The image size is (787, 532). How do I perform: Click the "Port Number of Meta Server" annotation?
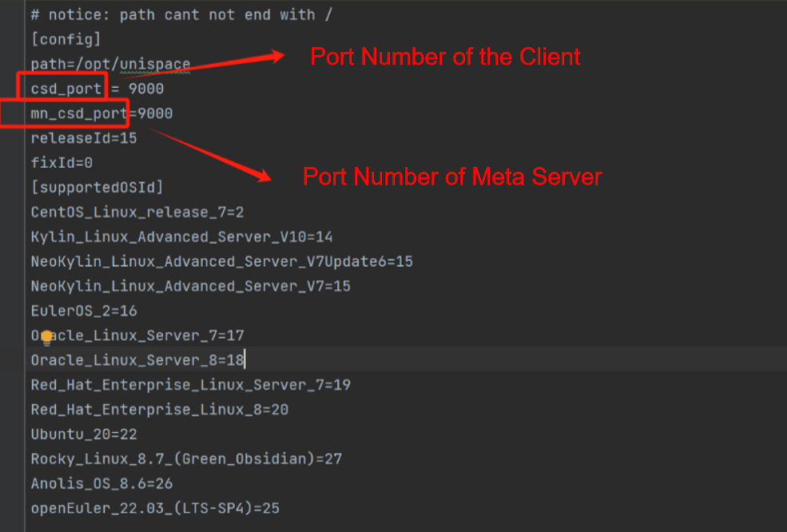452,177
